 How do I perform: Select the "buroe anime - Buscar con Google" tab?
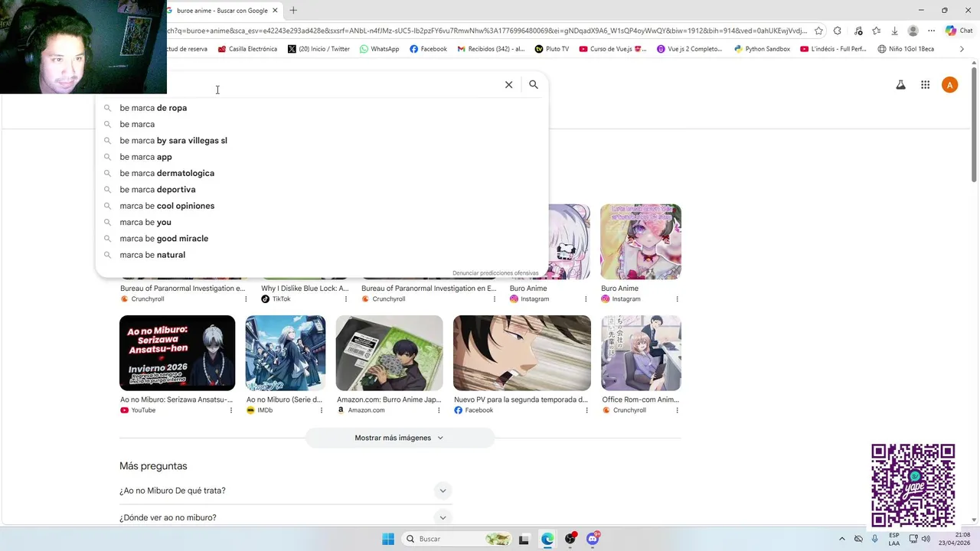222,11
